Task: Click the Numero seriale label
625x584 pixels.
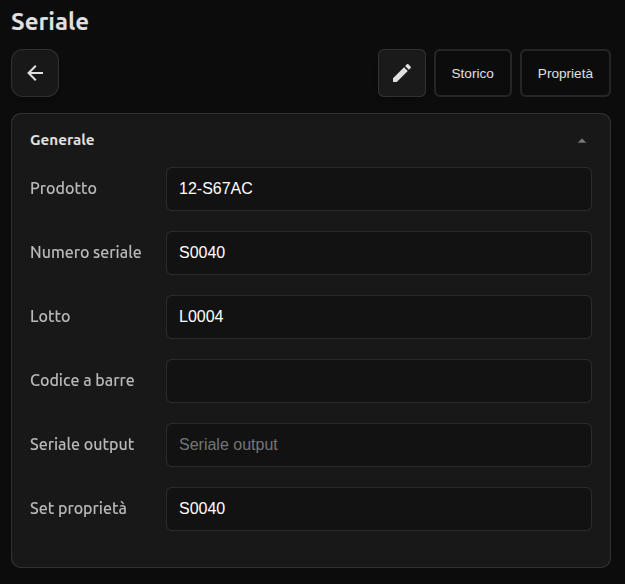Action: tap(85, 252)
